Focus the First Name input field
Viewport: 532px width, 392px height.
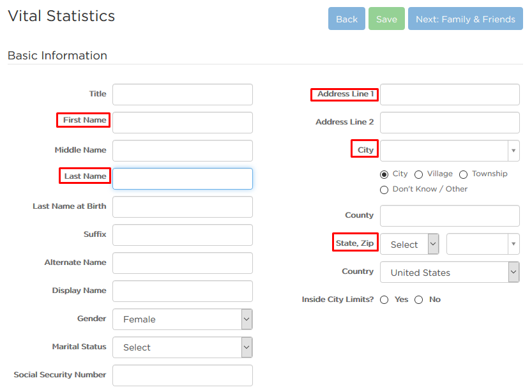183,123
